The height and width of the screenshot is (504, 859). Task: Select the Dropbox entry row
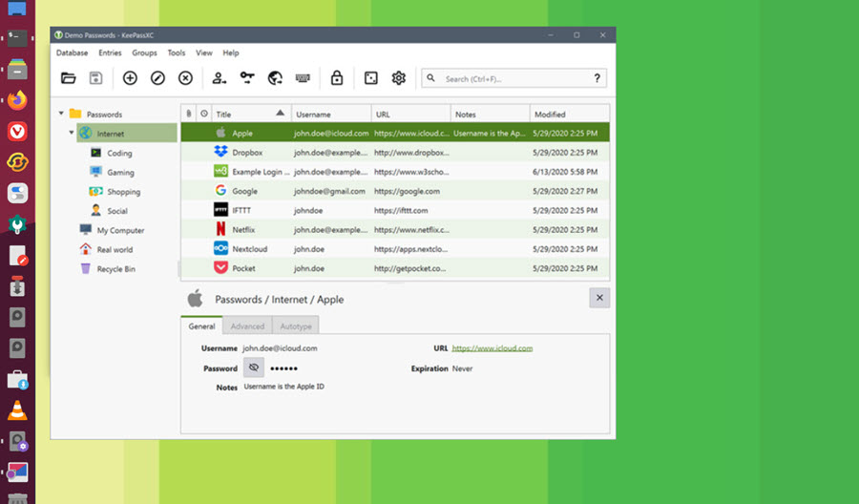(395, 153)
